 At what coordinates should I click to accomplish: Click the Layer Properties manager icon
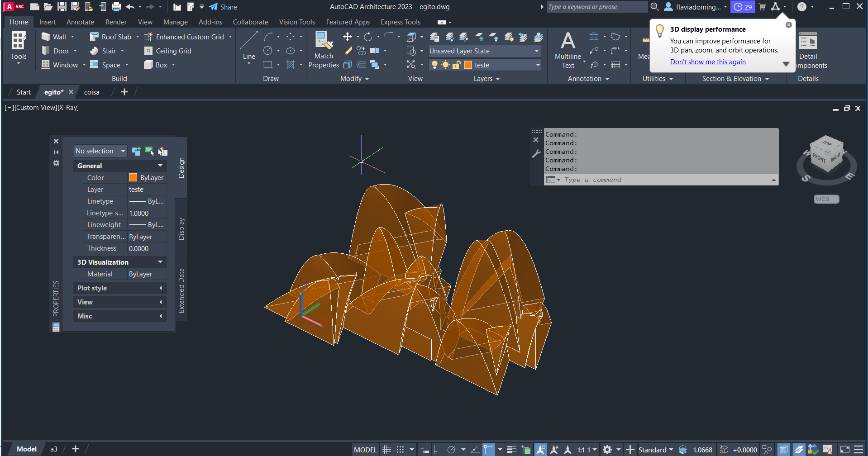pyautogui.click(x=434, y=37)
